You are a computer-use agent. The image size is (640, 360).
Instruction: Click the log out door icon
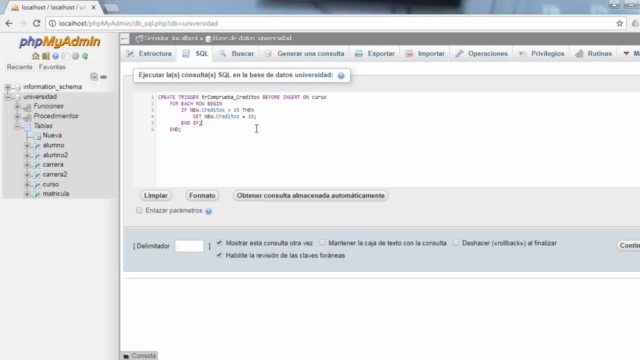pos(45,56)
